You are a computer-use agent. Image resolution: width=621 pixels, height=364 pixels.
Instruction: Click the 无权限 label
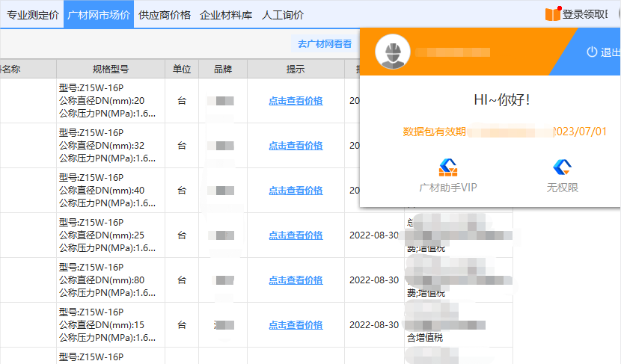tap(563, 188)
